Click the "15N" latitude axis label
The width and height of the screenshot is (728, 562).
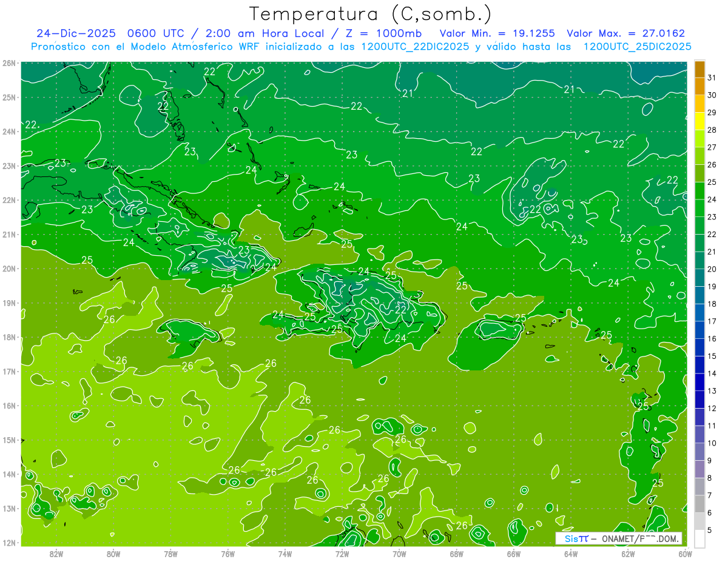tap(8, 440)
